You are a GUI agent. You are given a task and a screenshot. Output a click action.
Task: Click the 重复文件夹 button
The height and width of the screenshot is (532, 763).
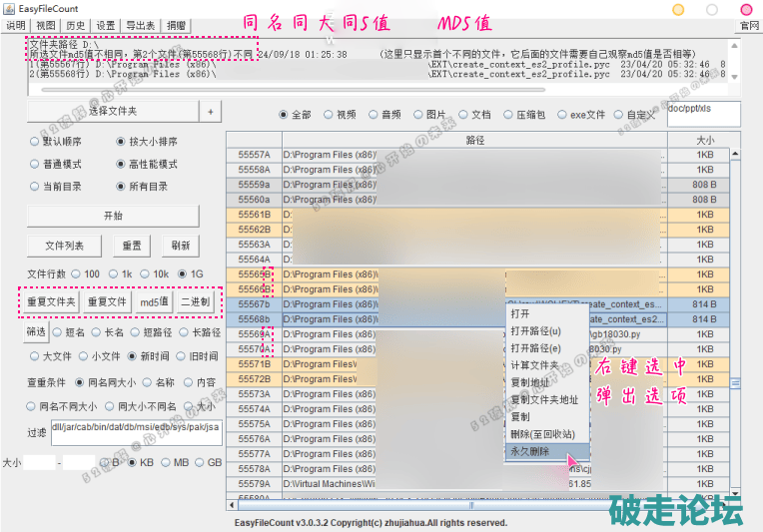point(50,302)
